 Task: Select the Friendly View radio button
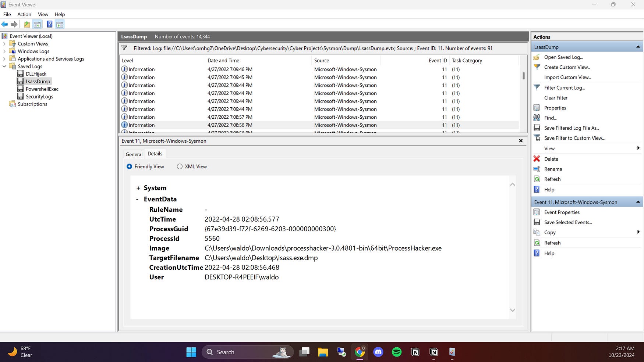[129, 166]
